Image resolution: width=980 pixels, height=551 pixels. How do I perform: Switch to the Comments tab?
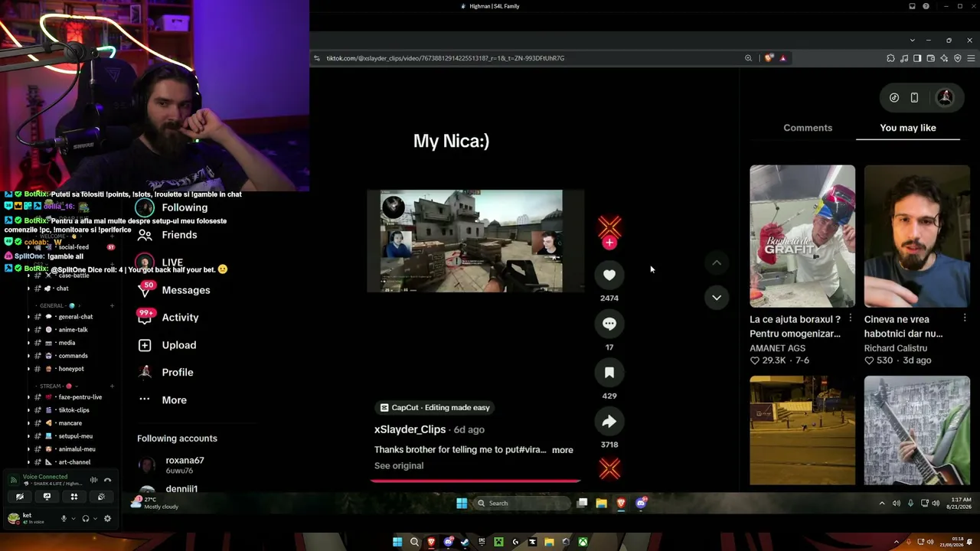pyautogui.click(x=808, y=128)
